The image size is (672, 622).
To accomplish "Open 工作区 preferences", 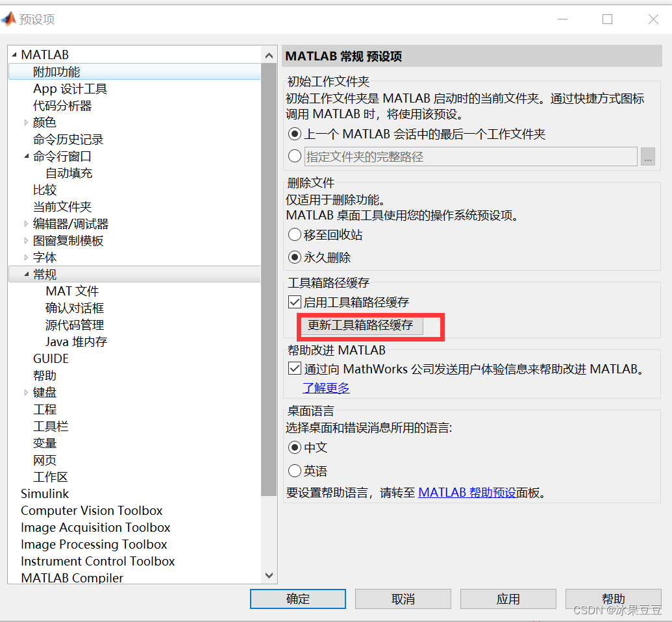I will coord(51,477).
